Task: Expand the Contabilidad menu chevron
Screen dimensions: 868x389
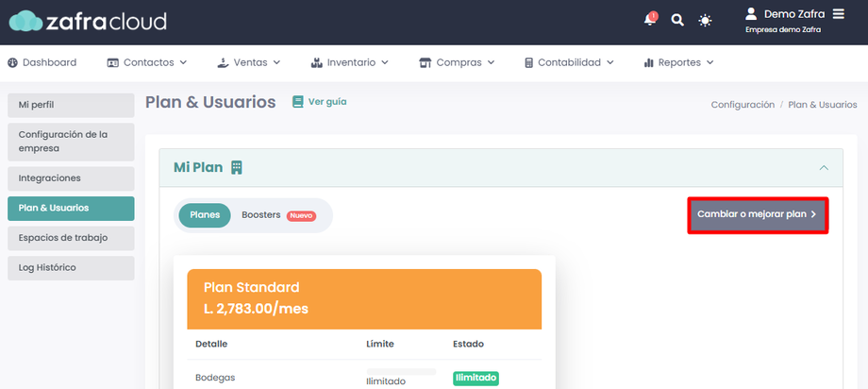Action: click(x=610, y=62)
